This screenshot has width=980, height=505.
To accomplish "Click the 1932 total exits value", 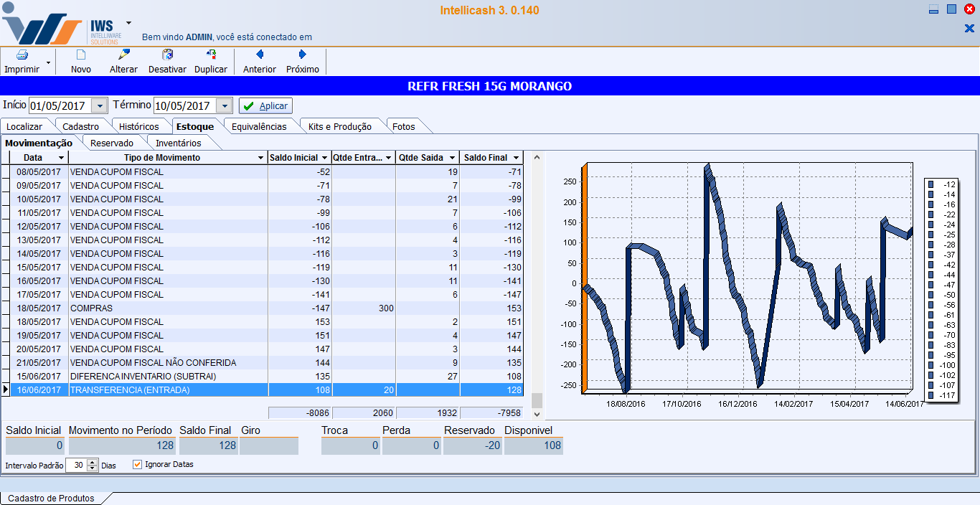I will coord(428,413).
